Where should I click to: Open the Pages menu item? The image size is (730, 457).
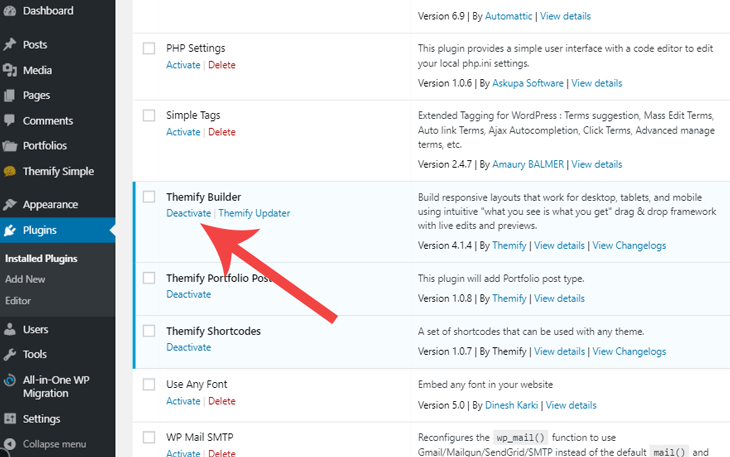[x=36, y=95]
